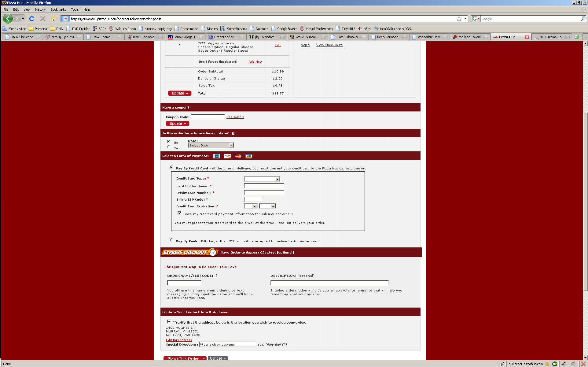Click the MasterCard icon
The image size is (588, 367).
point(238,156)
